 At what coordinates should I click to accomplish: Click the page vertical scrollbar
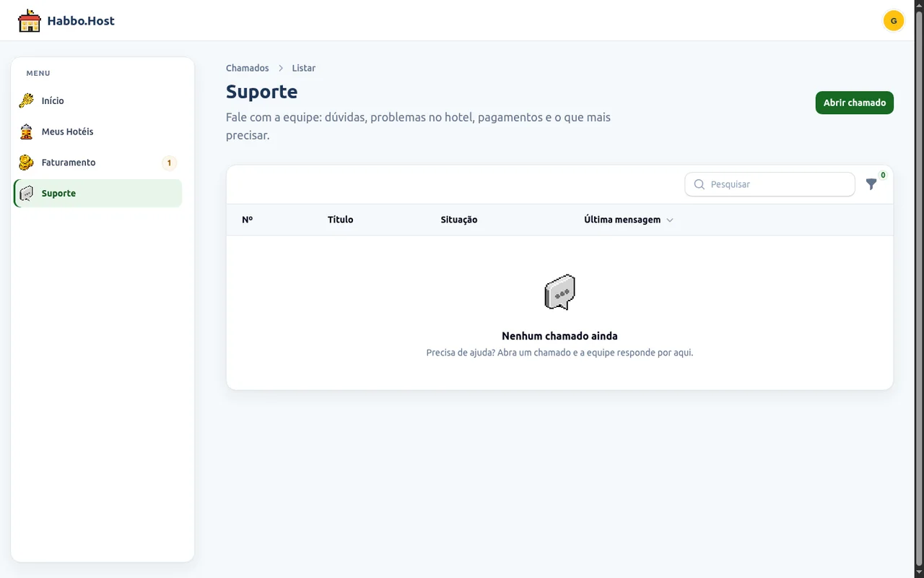point(919,289)
